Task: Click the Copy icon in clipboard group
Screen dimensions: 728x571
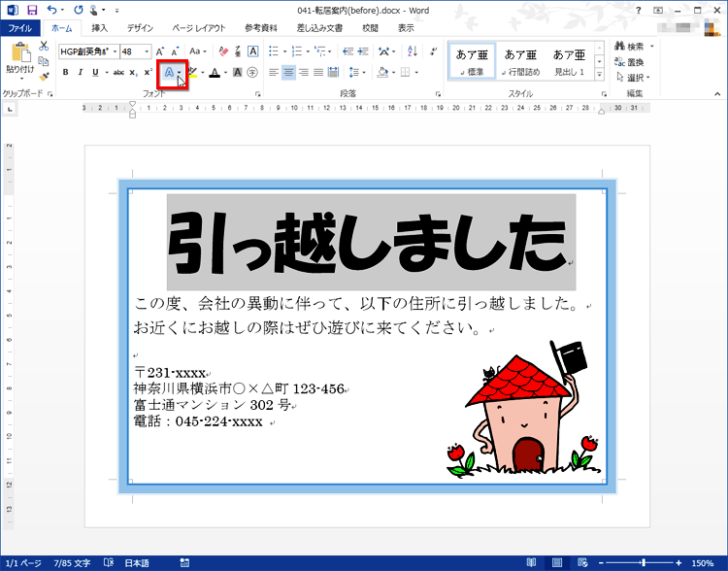Action: point(44,61)
